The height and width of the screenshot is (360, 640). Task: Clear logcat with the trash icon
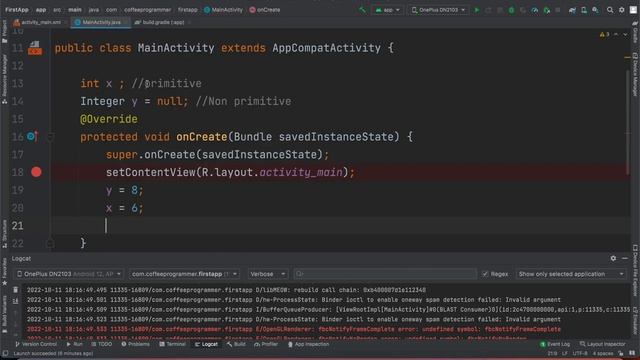click(16, 290)
